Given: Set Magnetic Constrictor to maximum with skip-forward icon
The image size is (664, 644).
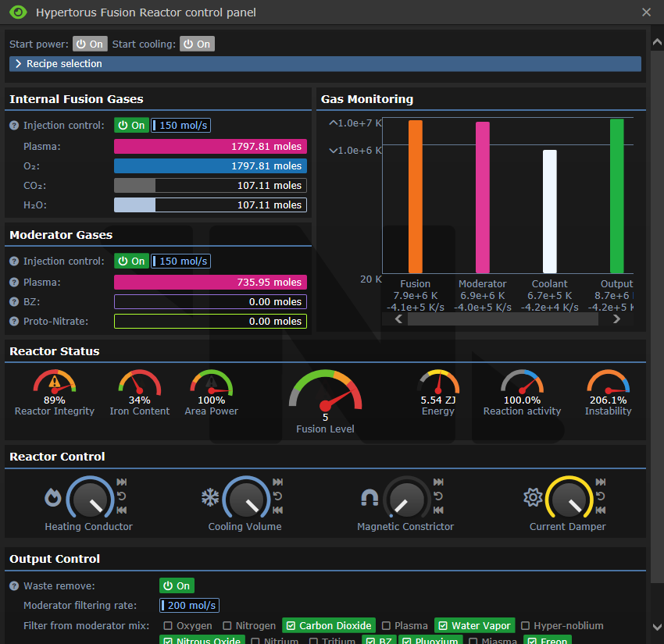Looking at the screenshot, I should click(438, 482).
